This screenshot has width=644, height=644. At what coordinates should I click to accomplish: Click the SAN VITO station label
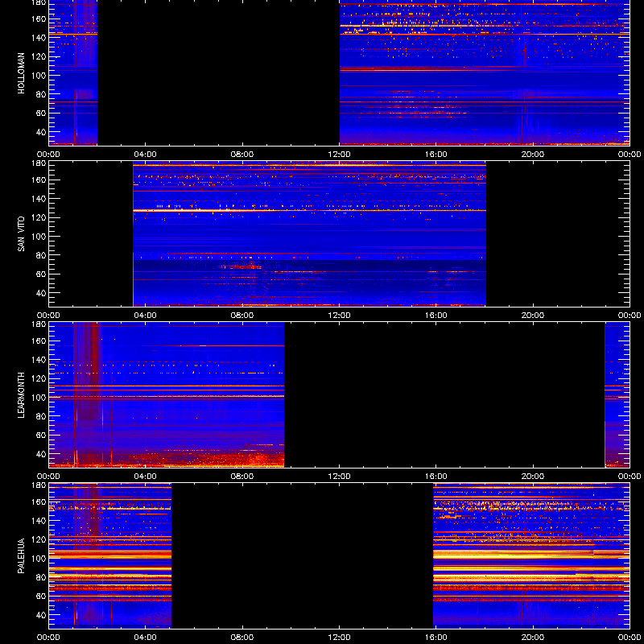(22, 234)
